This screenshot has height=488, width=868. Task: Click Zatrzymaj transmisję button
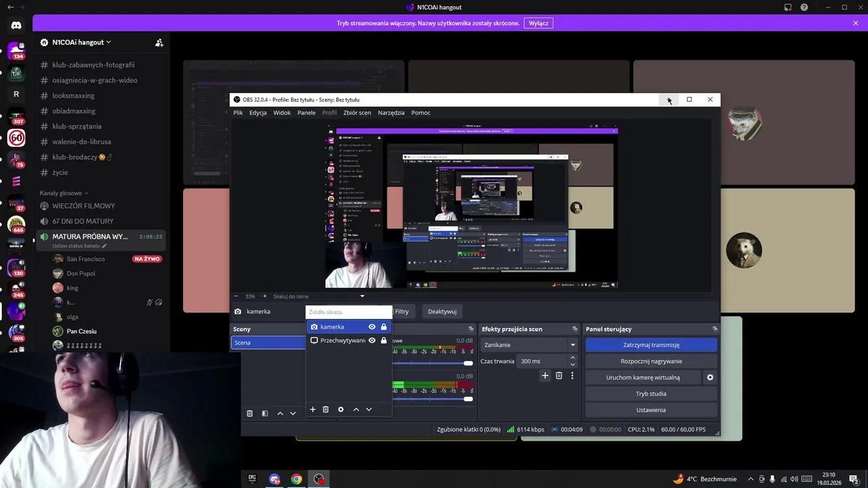coord(651,345)
